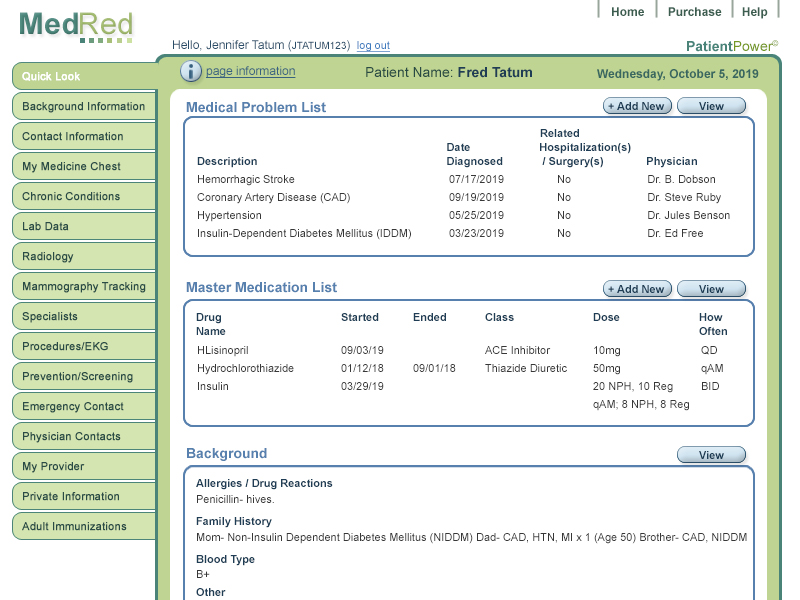The image size is (800, 600).
Task: Click physician Dr. B. Dobson
Action: coord(681,180)
